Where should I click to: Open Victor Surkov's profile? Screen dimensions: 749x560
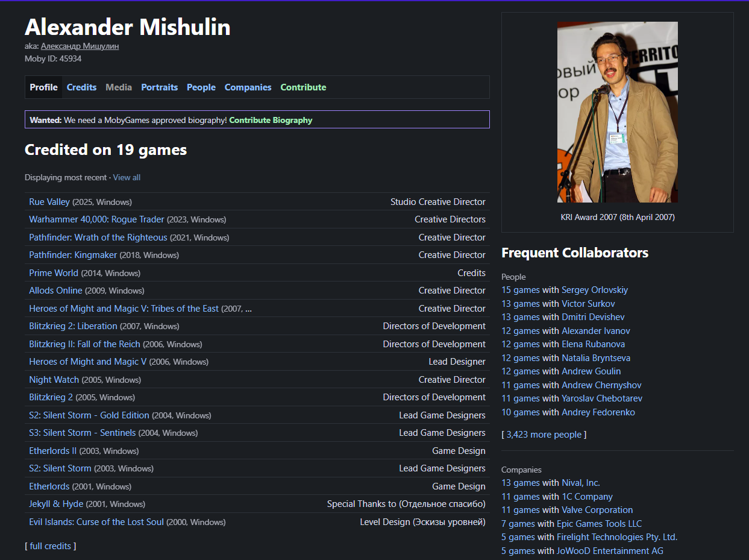point(588,304)
